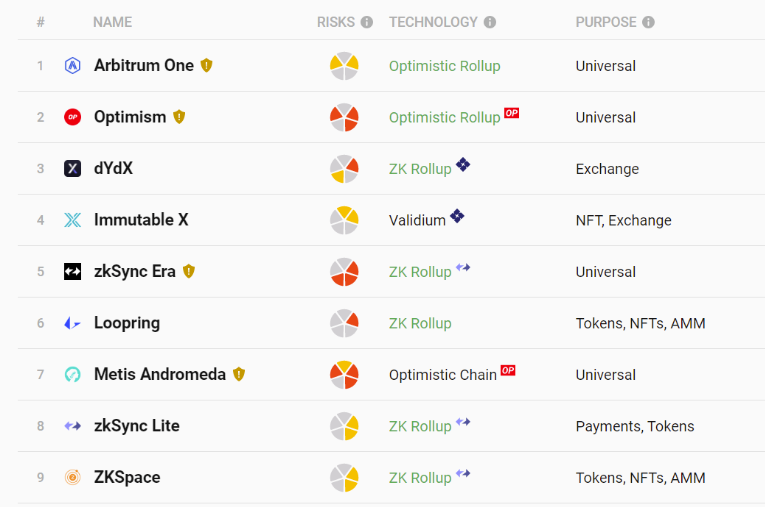Image resolution: width=765 pixels, height=507 pixels.
Task: Click the Purpose column info icon
Action: pos(648,22)
